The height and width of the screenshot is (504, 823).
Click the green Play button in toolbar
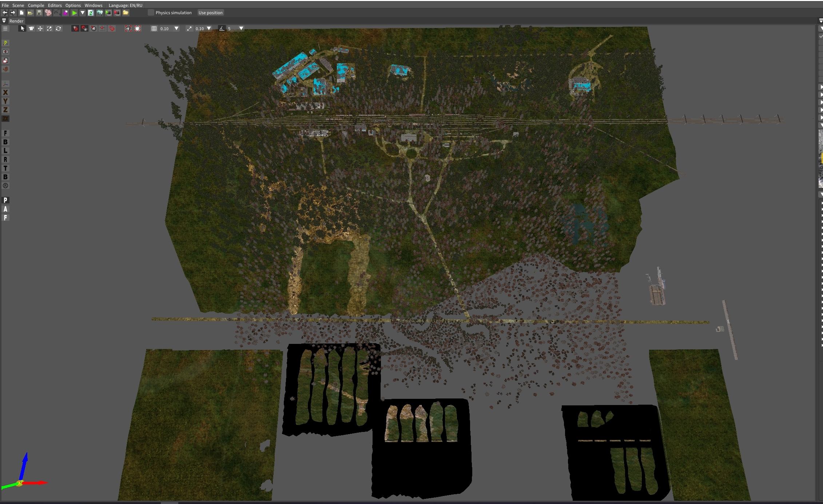pyautogui.click(x=74, y=13)
